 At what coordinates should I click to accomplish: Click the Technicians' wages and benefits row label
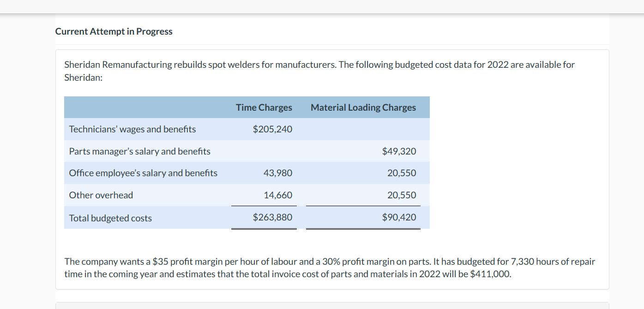(132, 129)
